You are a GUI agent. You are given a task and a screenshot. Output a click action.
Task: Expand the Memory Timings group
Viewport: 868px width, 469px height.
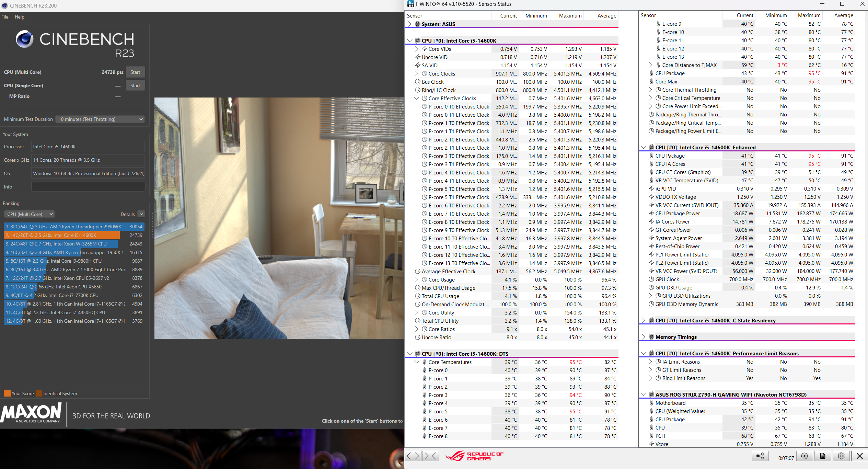point(644,337)
